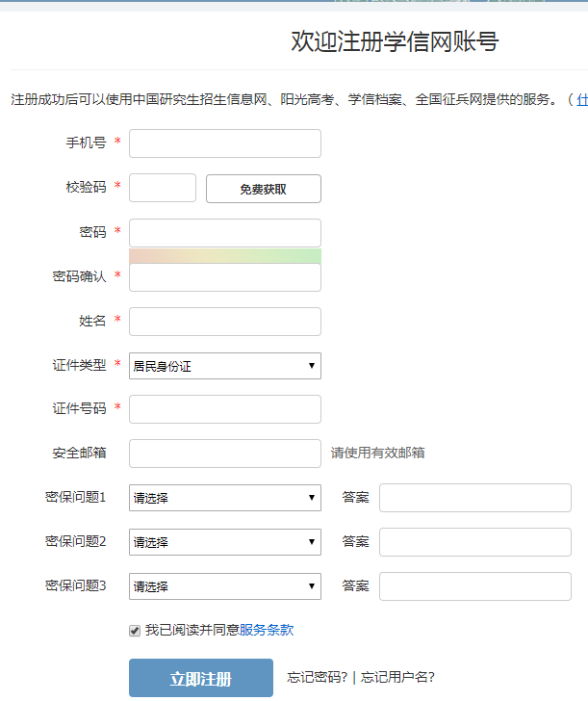The height and width of the screenshot is (701, 588).
Task: Click the 忘记密码? link
Action: (318, 678)
